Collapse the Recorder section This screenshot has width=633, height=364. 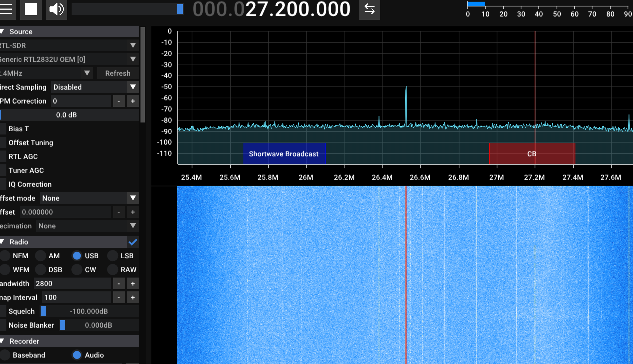(69, 341)
